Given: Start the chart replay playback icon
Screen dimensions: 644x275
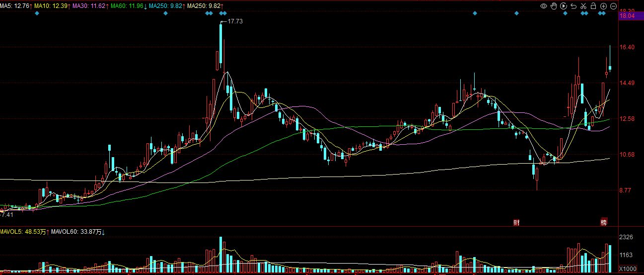Looking at the screenshot, I should [x=564, y=6].
